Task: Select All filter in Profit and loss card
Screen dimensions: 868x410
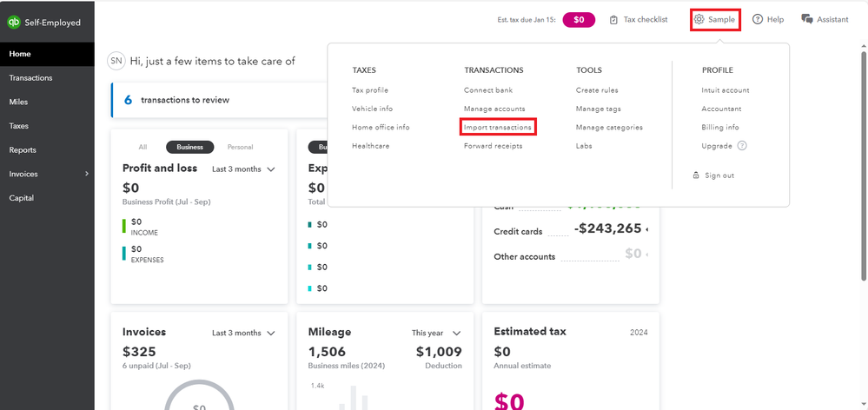Action: click(142, 147)
